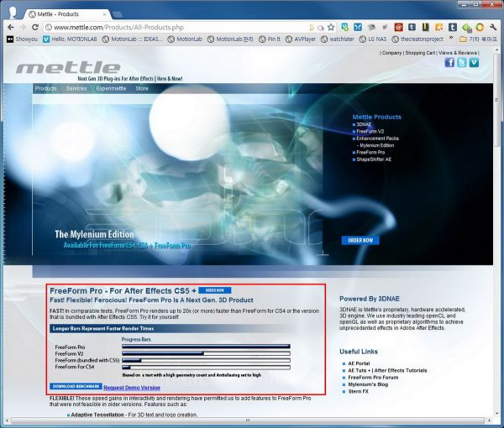The height and width of the screenshot is (428, 504).
Task: Select 3DNAE in Mettle Products list
Action: (364, 124)
